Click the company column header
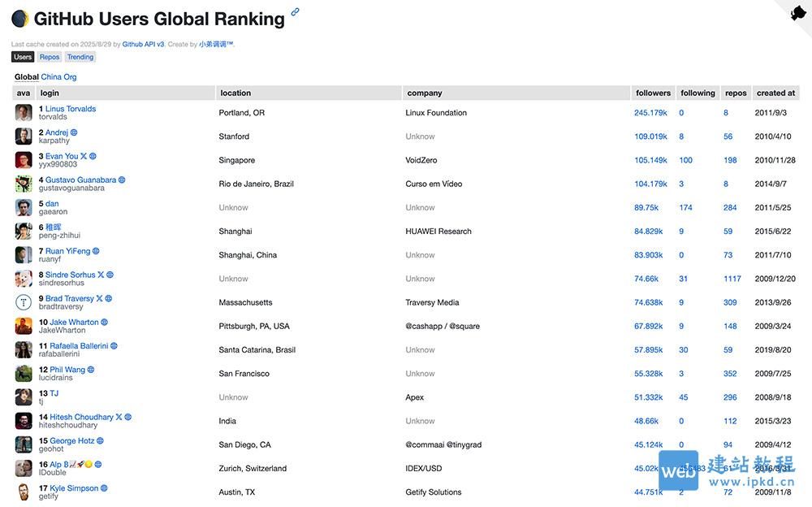Image resolution: width=812 pixels, height=507 pixels. click(x=516, y=93)
